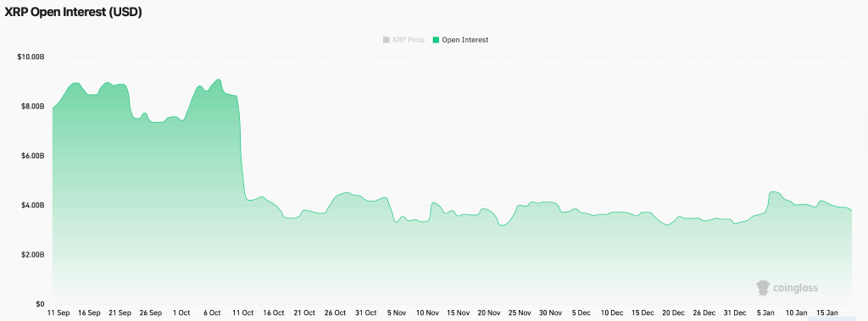
Task: Click the 30 Nov date label
Action: [x=551, y=313]
